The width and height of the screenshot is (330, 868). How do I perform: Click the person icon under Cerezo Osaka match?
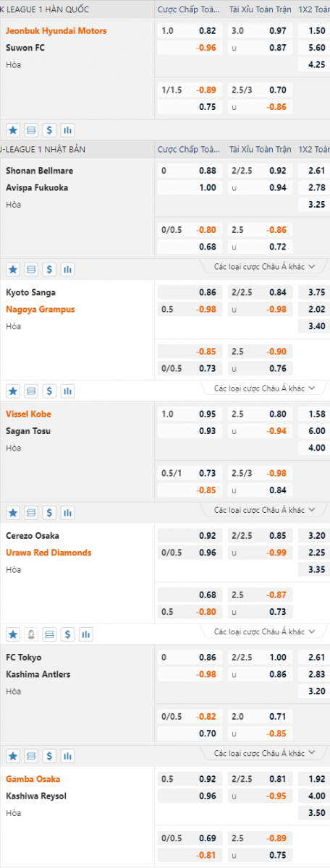click(31, 634)
